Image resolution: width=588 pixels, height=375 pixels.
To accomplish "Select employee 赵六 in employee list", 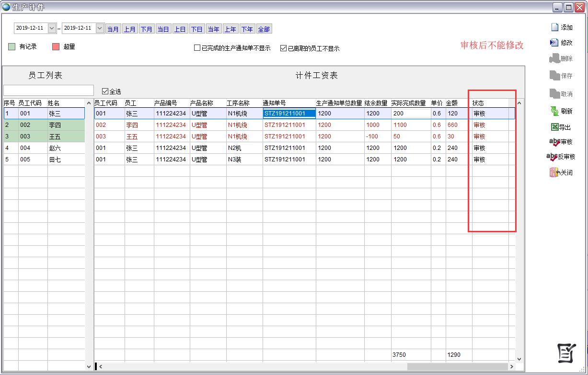I will (54, 148).
